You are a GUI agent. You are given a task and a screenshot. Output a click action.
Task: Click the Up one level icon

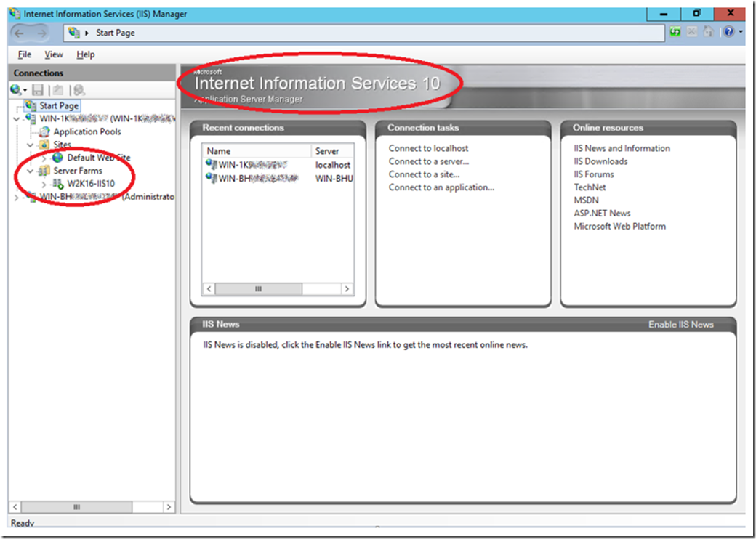pyautogui.click(x=58, y=90)
